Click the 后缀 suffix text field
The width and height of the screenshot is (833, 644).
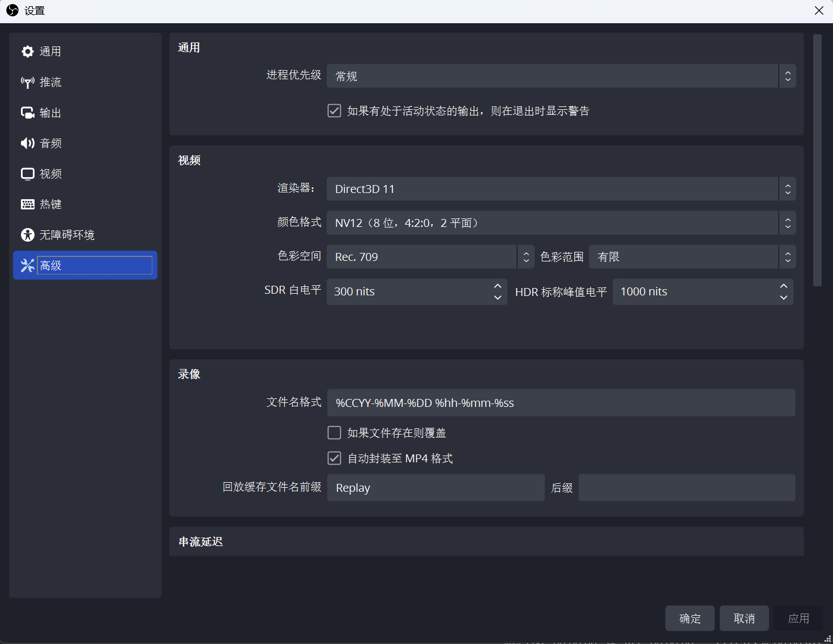(x=687, y=488)
